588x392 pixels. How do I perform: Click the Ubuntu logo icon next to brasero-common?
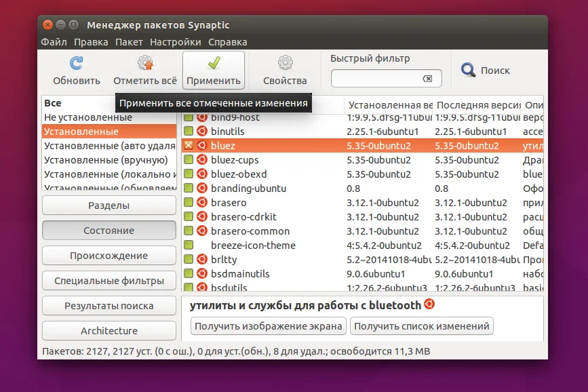pos(202,231)
